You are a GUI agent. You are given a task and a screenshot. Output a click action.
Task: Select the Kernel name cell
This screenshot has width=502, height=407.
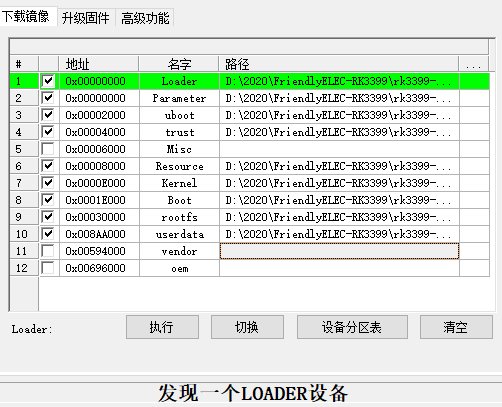click(x=179, y=183)
